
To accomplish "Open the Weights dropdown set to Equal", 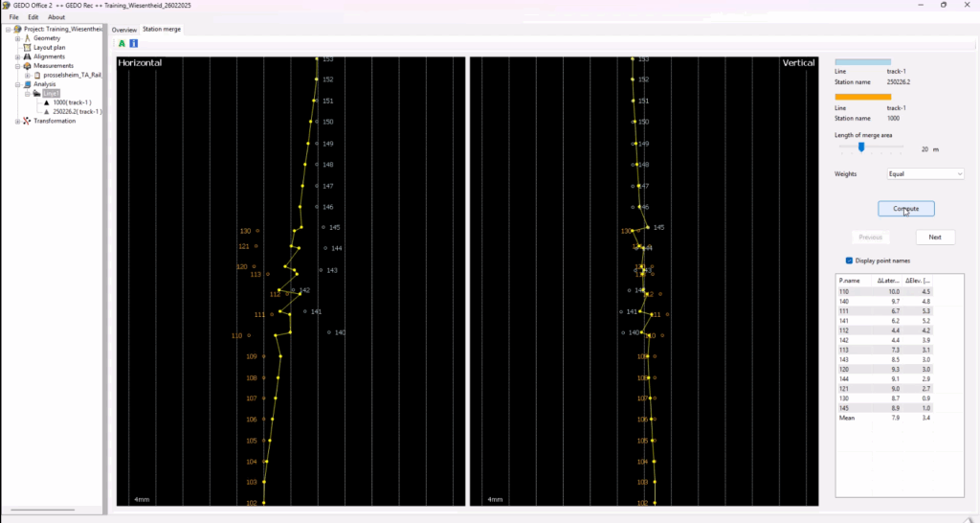I will pyautogui.click(x=925, y=174).
